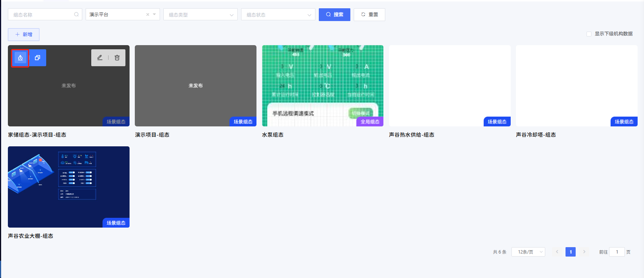Click the copy icon on the 家储组态 card

coord(38,58)
